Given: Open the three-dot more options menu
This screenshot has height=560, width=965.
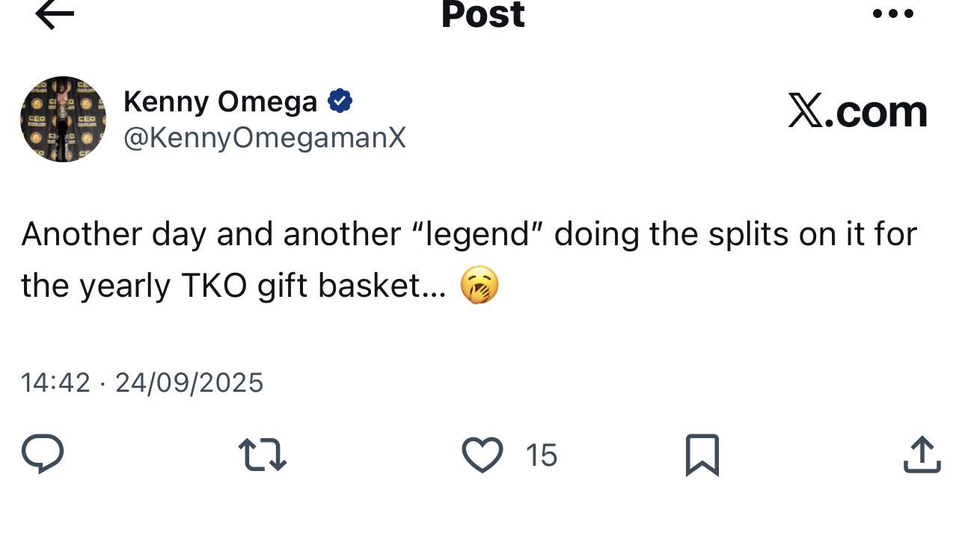Looking at the screenshot, I should coord(893,13).
